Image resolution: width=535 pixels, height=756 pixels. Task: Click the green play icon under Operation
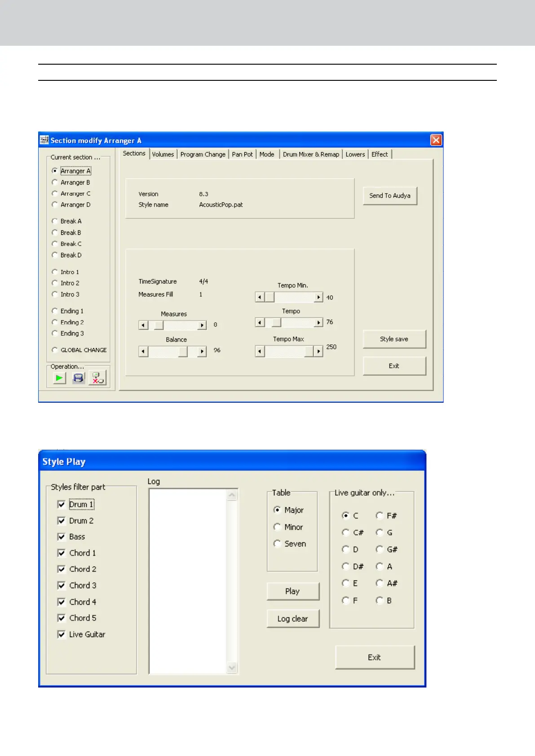(x=59, y=378)
